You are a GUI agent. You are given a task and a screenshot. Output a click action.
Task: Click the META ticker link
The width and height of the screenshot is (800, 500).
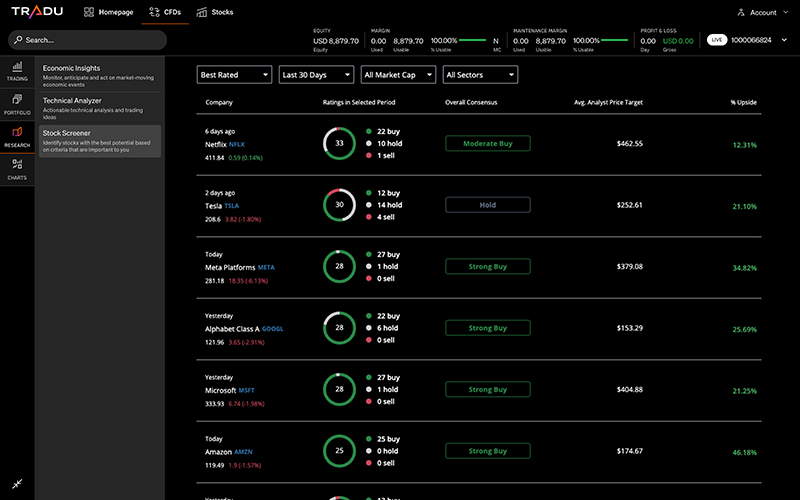pos(266,267)
